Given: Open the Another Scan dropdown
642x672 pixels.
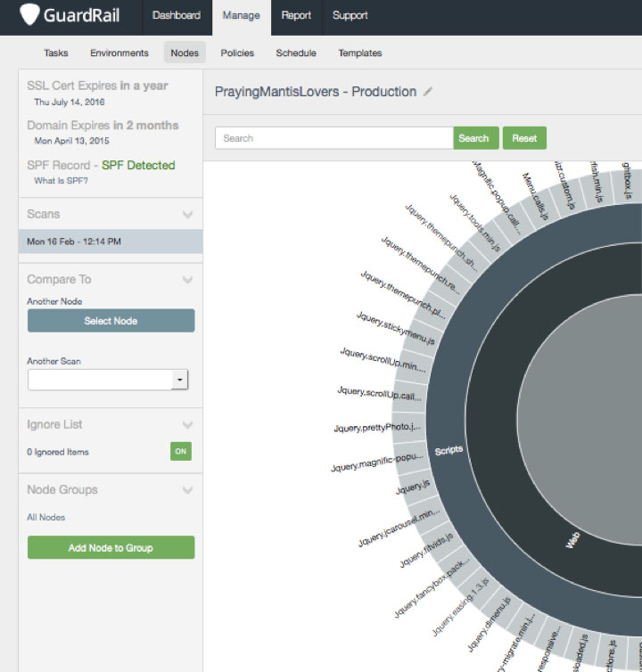Looking at the screenshot, I should click(108, 380).
